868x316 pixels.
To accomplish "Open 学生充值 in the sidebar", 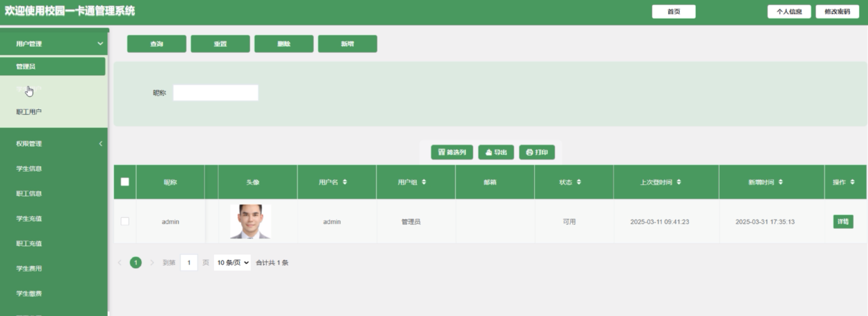I will click(x=29, y=219).
